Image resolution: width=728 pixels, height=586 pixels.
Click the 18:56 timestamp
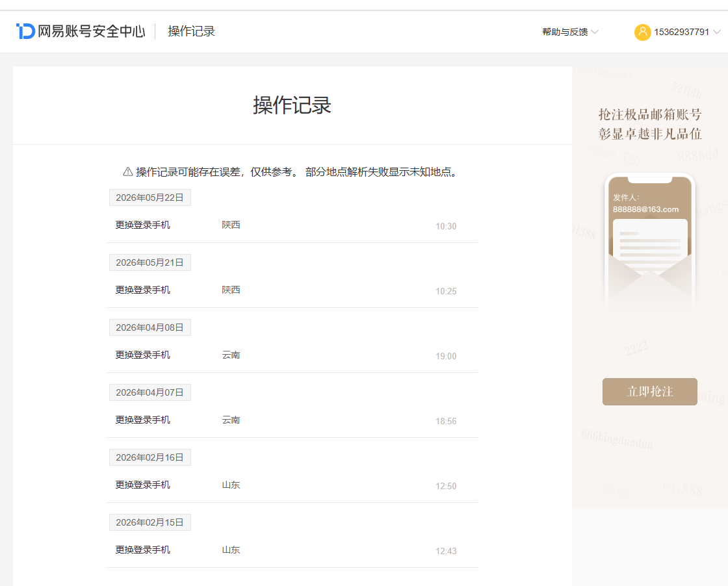(446, 421)
